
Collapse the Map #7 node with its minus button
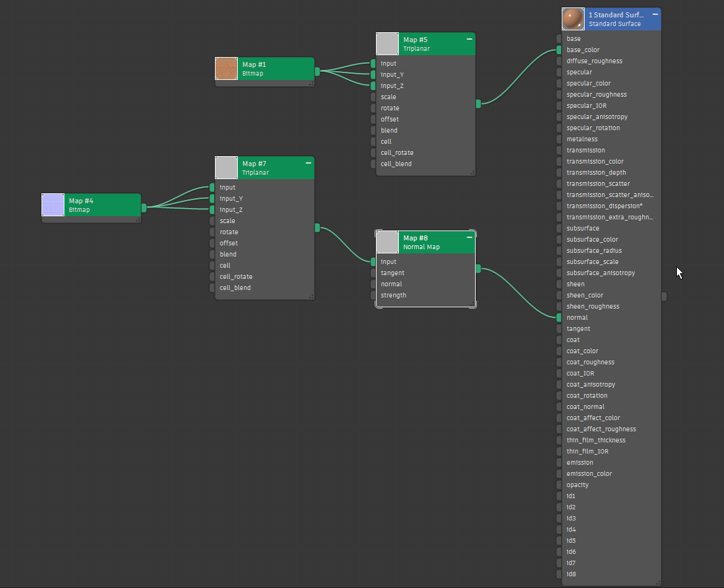point(308,163)
